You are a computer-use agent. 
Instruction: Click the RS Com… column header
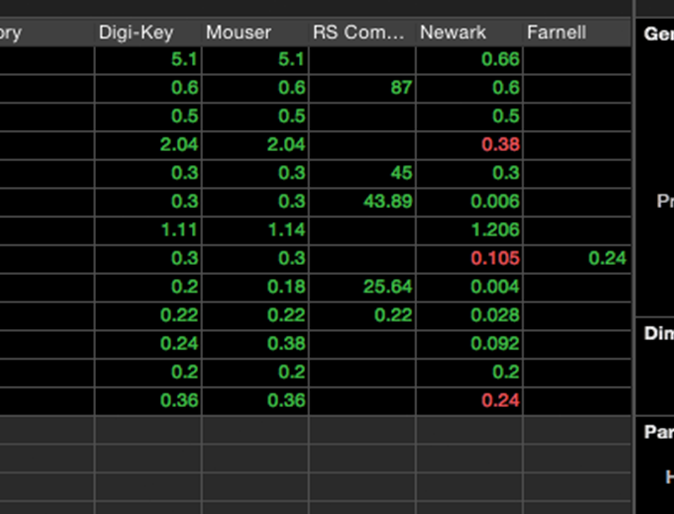point(362,32)
